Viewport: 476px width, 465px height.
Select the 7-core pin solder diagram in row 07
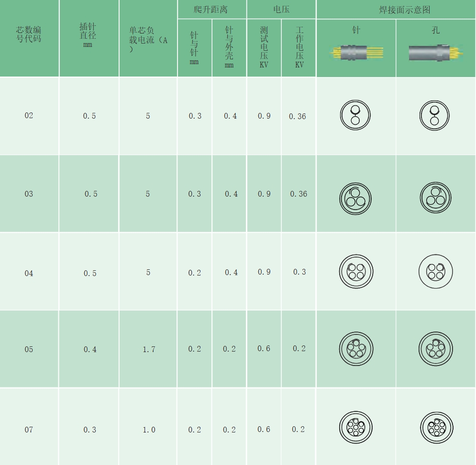pyautogui.click(x=356, y=427)
